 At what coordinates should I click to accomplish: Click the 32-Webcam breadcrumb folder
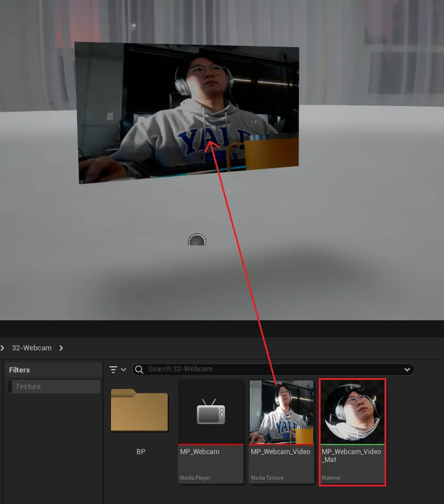click(x=32, y=348)
